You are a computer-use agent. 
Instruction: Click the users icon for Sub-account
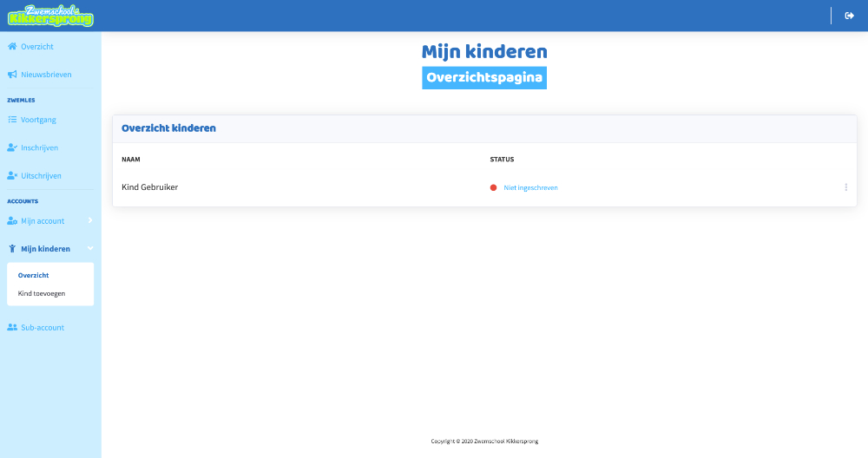point(12,328)
